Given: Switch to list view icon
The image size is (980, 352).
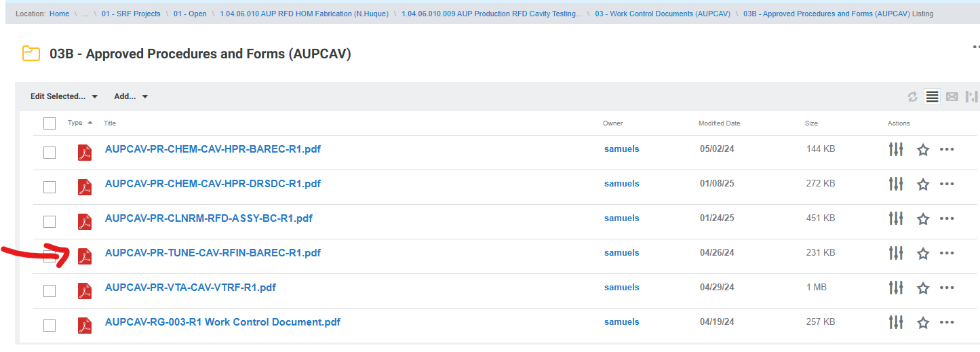Looking at the screenshot, I should click(x=932, y=97).
